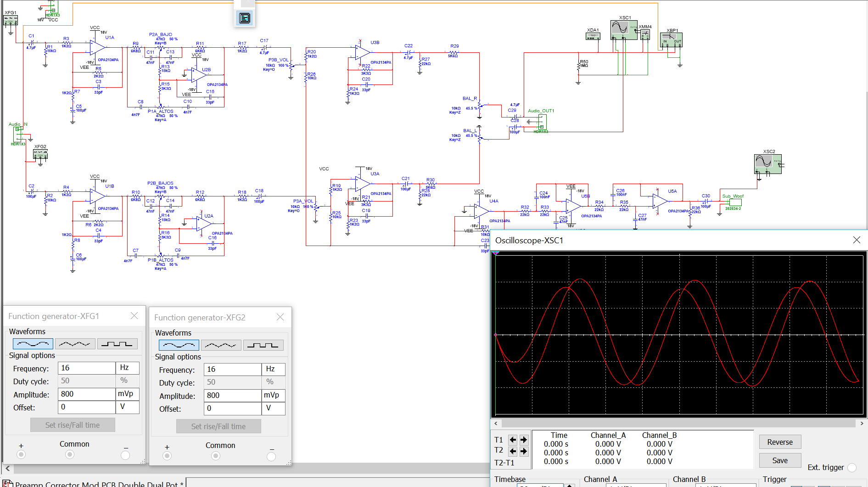Select square waveform in Function generator-XFG2
The width and height of the screenshot is (868, 487).
[x=263, y=345]
